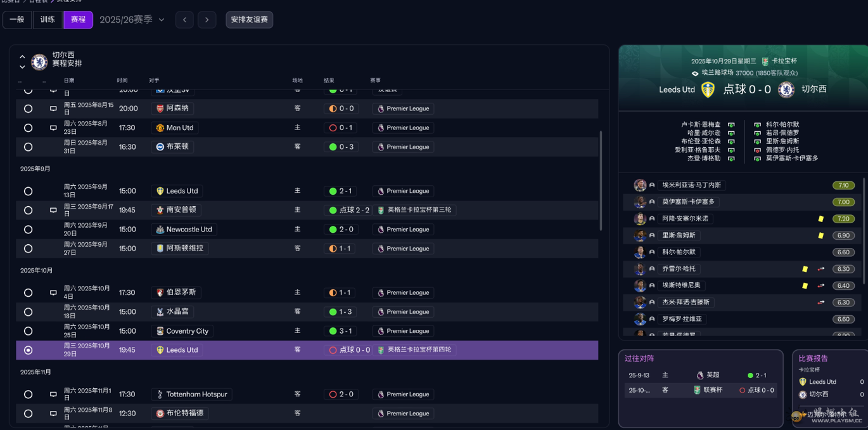The height and width of the screenshot is (430, 868).
Task: Click the TV icon in 布伦特福德 row
Action: tap(53, 414)
